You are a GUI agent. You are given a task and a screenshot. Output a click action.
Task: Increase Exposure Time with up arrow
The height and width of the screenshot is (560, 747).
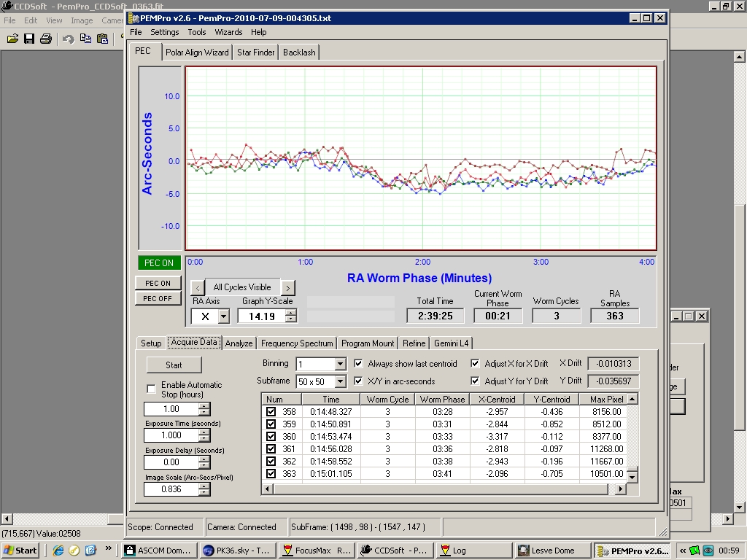[204, 432]
